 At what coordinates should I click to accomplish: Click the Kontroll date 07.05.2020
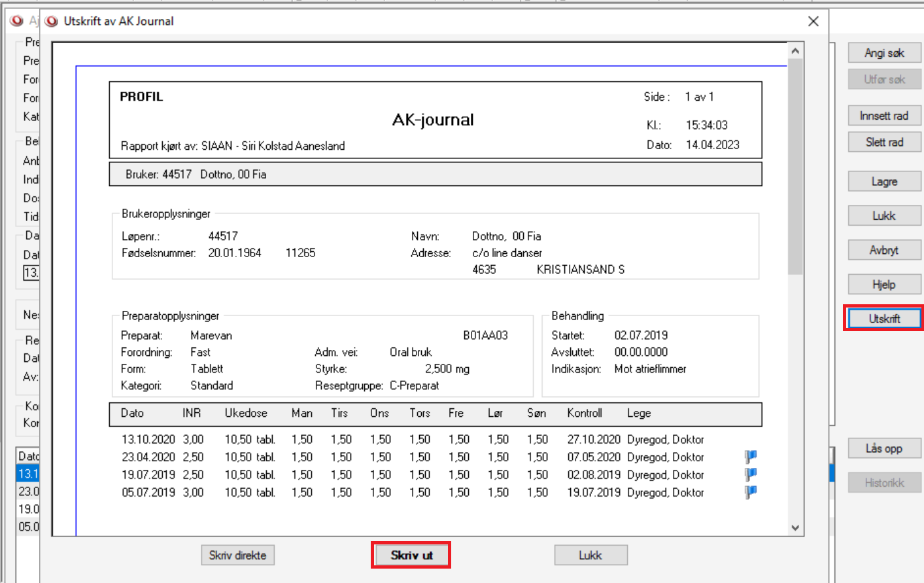pos(594,457)
